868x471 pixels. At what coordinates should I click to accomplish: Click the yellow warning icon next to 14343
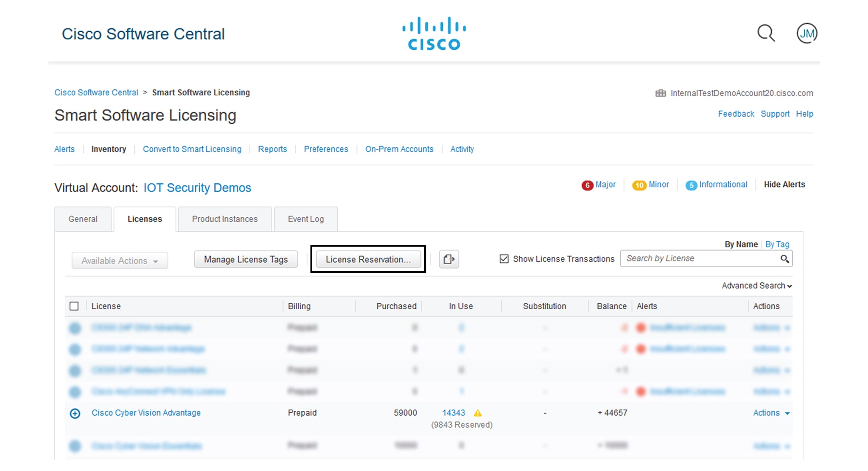click(x=478, y=413)
